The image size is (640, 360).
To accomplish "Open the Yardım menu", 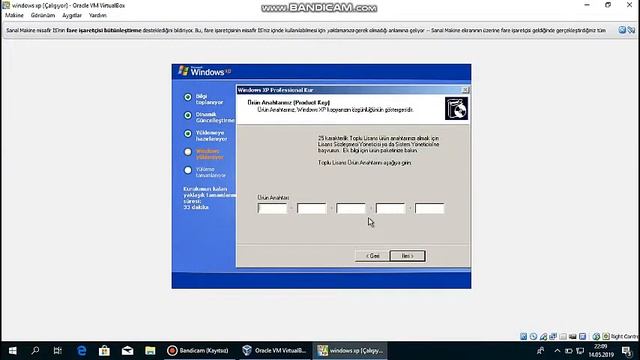I will 98,15.
